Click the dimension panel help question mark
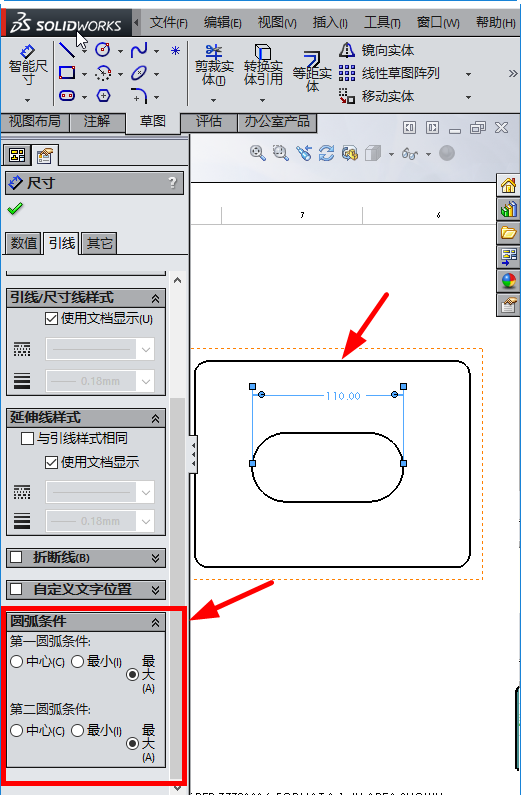Screen dimensions: 521x795 (x=173, y=183)
